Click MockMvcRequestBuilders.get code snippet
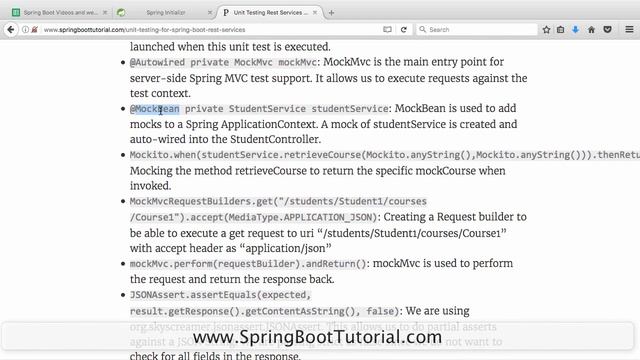 [x=278, y=202]
